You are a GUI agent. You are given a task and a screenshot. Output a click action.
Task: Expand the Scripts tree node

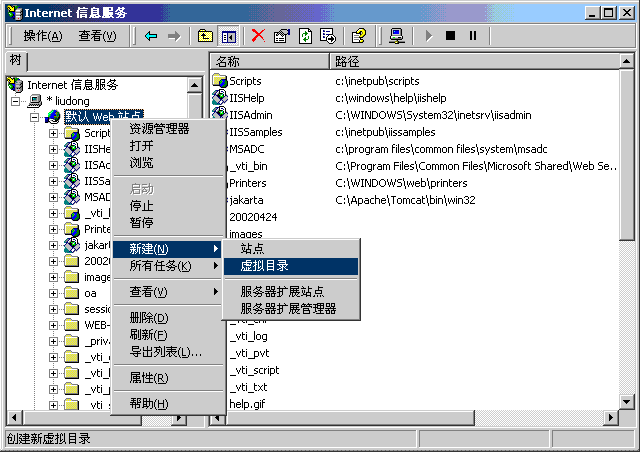click(x=53, y=133)
